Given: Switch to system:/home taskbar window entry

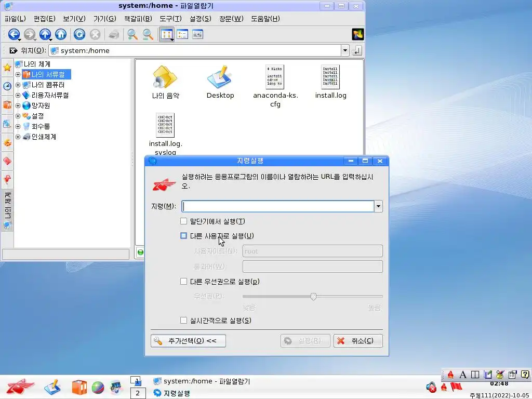Looking at the screenshot, I should point(202,381).
